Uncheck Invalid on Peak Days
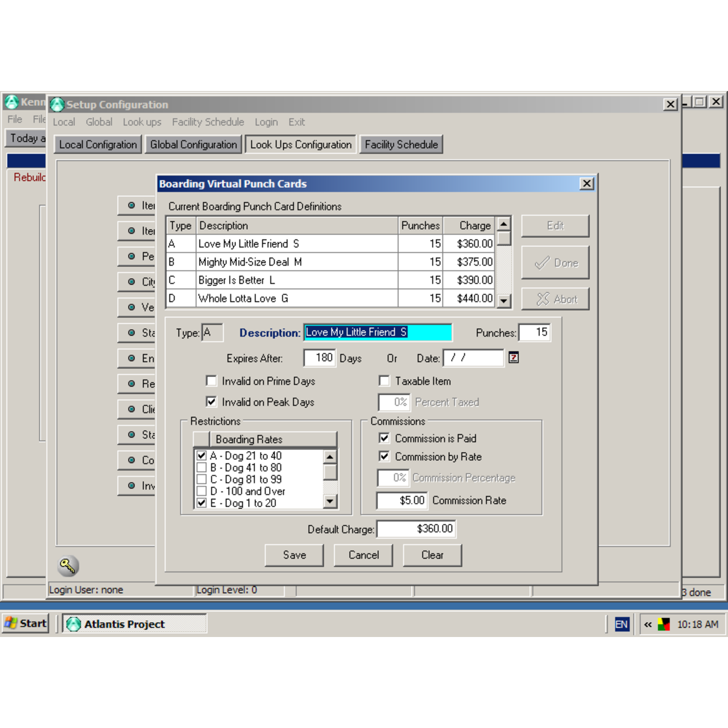728x728 pixels. pyautogui.click(x=212, y=402)
